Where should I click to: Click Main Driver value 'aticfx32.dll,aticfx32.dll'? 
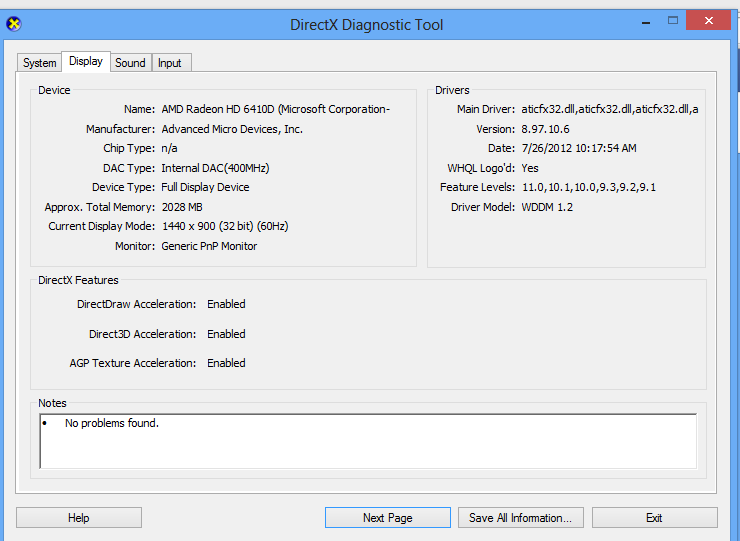pyautogui.click(x=610, y=109)
